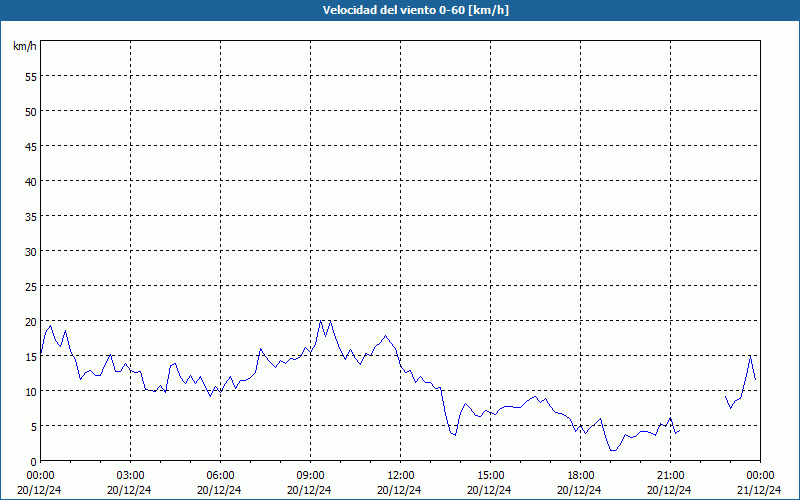This screenshot has width=800, height=500.
Task: Click the 21/12/24 date label
Action: (760, 490)
